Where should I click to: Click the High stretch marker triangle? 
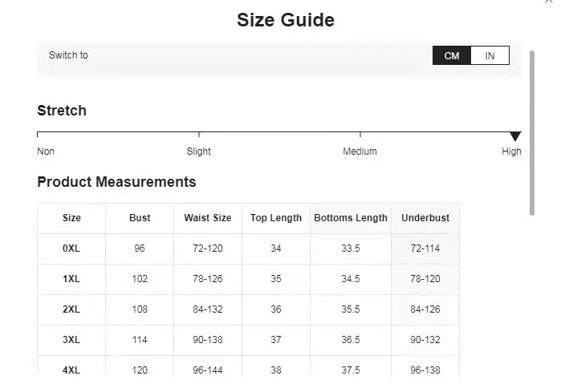click(515, 136)
